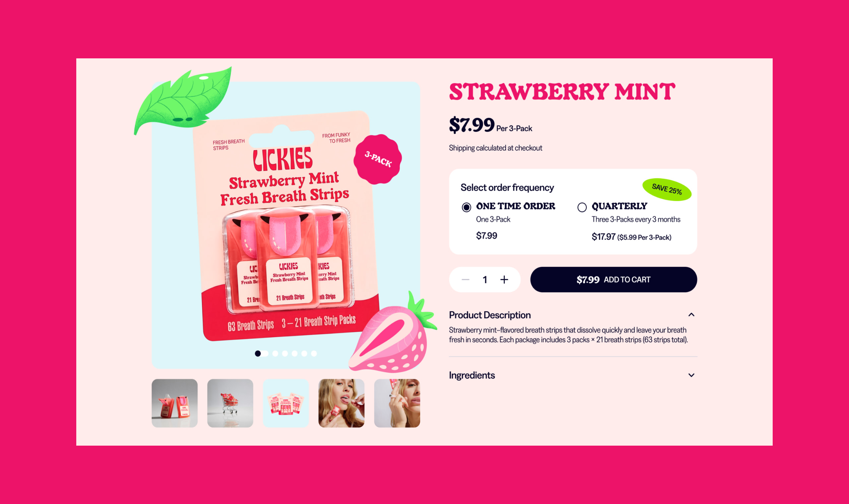View the two red packs thumbnail

pyautogui.click(x=174, y=403)
